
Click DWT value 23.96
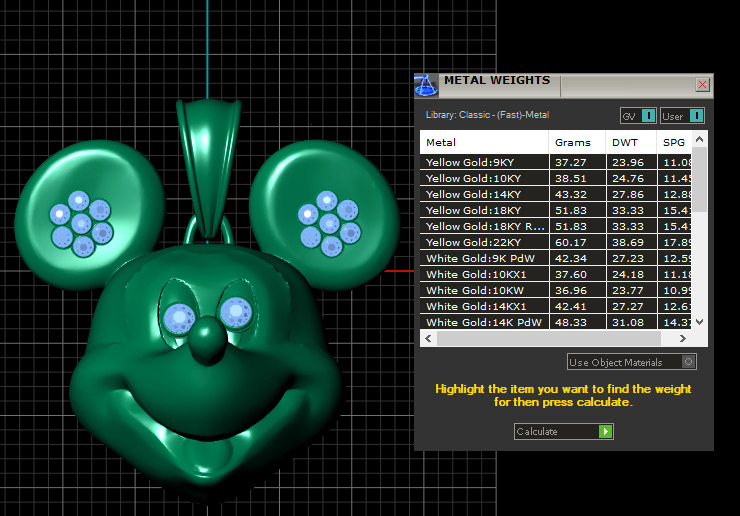click(x=628, y=162)
